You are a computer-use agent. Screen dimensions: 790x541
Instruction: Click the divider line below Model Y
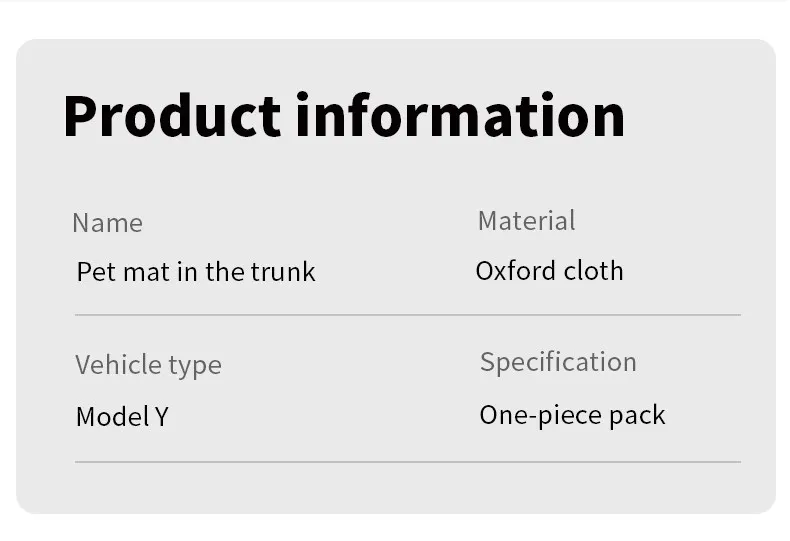coord(408,461)
